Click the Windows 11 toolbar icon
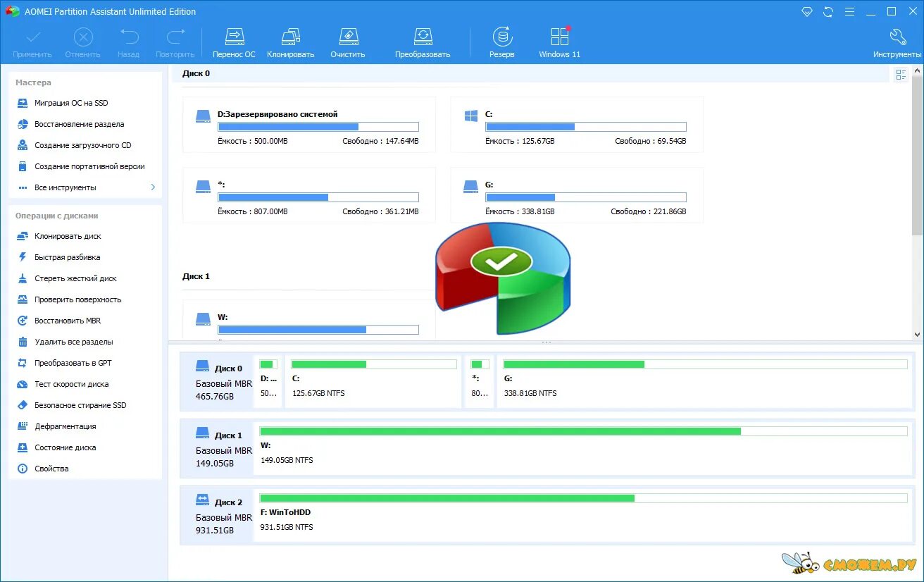 point(558,41)
